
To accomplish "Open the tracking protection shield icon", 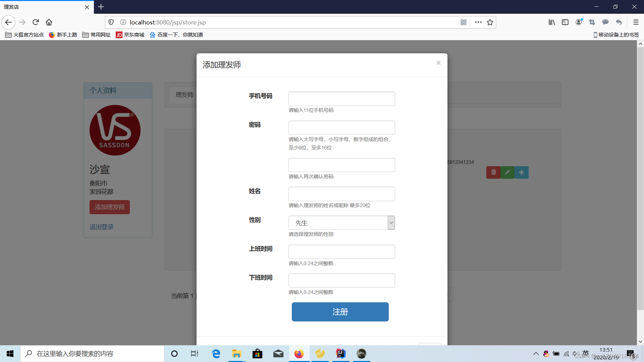I will (x=111, y=22).
